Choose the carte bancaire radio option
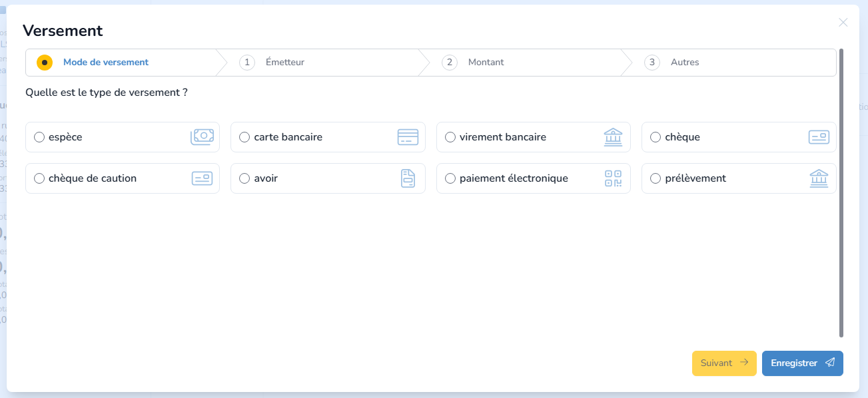868x398 pixels. coord(244,137)
